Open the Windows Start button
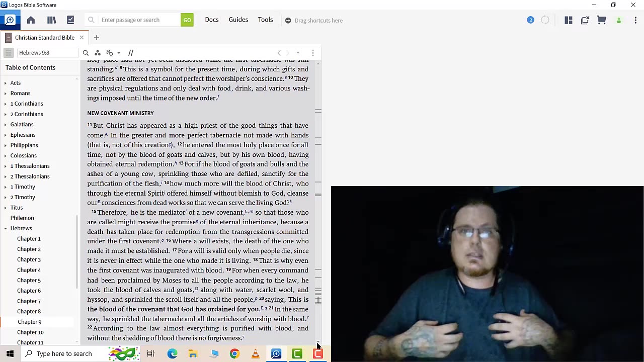The width and height of the screenshot is (644, 362). click(x=10, y=354)
